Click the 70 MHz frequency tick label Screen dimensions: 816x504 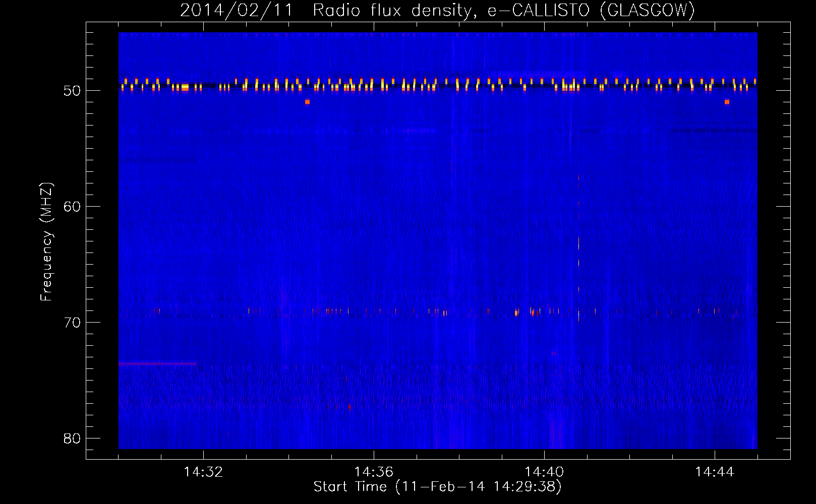coord(72,323)
